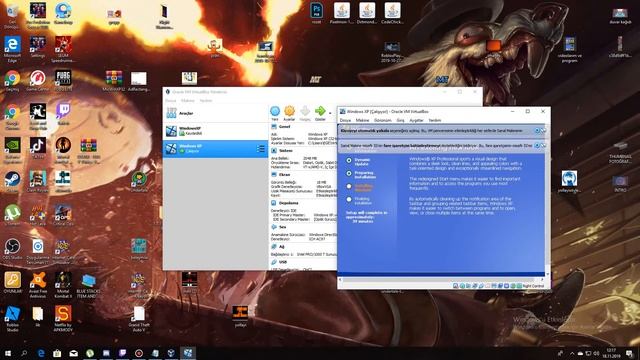Collapse the Ekran section header
The width and height of the screenshot is (640, 360).
point(284,175)
